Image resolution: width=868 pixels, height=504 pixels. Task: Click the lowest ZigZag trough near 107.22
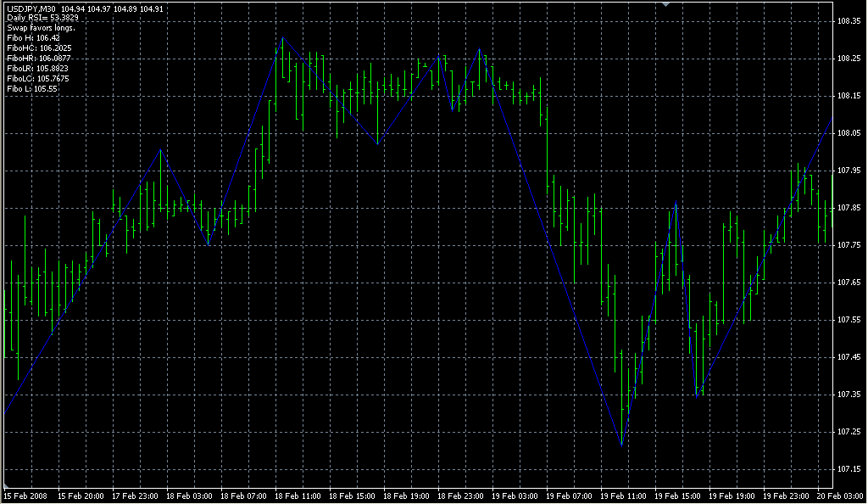(621, 445)
